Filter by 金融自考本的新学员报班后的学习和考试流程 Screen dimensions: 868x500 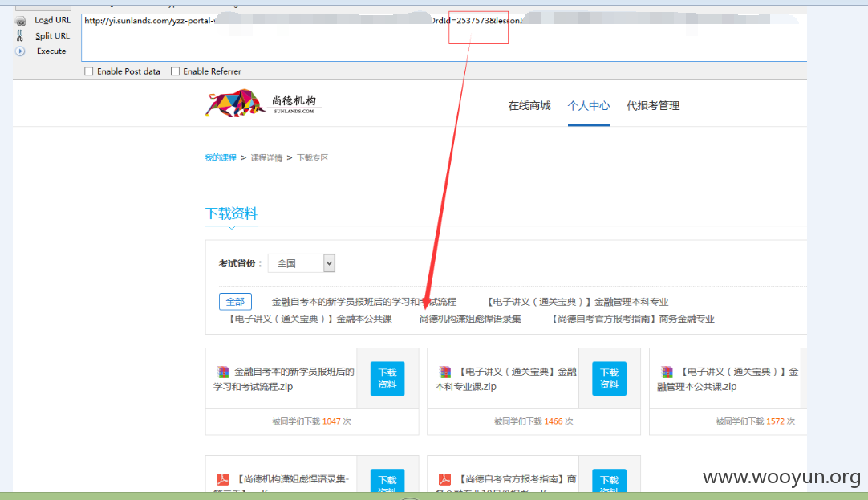[363, 302]
